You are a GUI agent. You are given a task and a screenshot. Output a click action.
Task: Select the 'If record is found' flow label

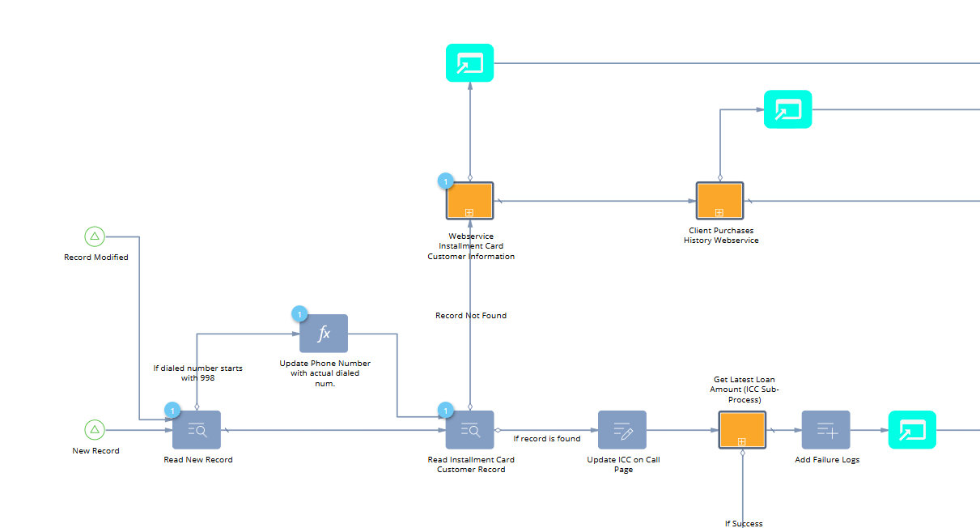pyautogui.click(x=547, y=439)
